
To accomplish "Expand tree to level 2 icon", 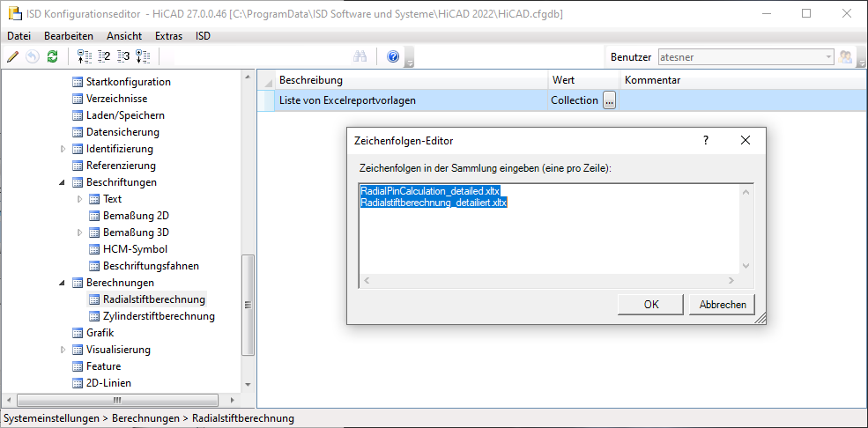I will coord(103,56).
